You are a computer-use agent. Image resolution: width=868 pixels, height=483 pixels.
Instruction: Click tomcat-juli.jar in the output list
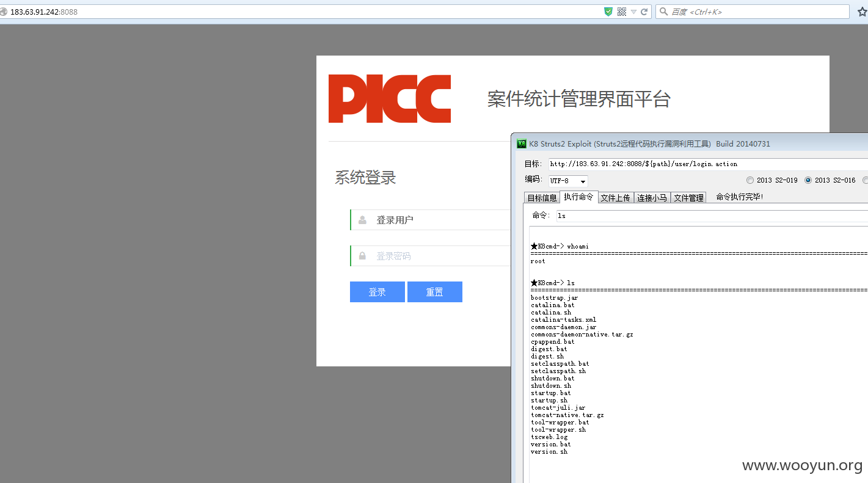click(x=558, y=408)
